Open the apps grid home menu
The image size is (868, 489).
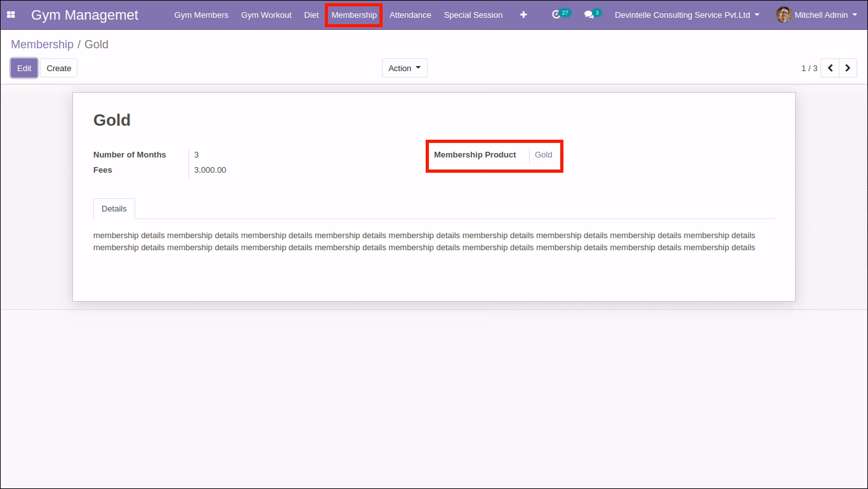click(x=11, y=15)
